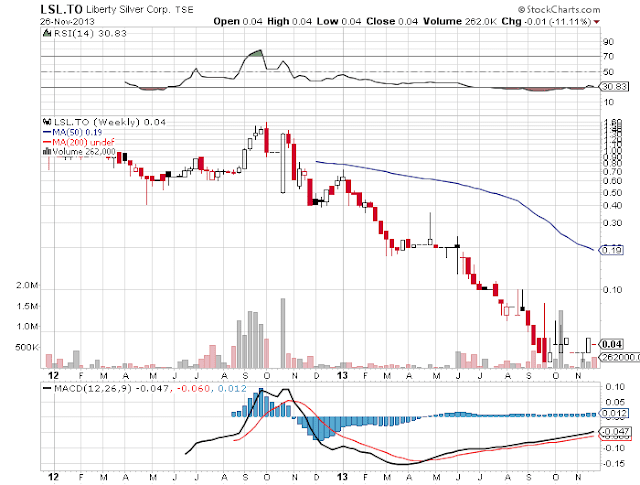Click the MACD(12,26,9) legend text

click(93, 388)
